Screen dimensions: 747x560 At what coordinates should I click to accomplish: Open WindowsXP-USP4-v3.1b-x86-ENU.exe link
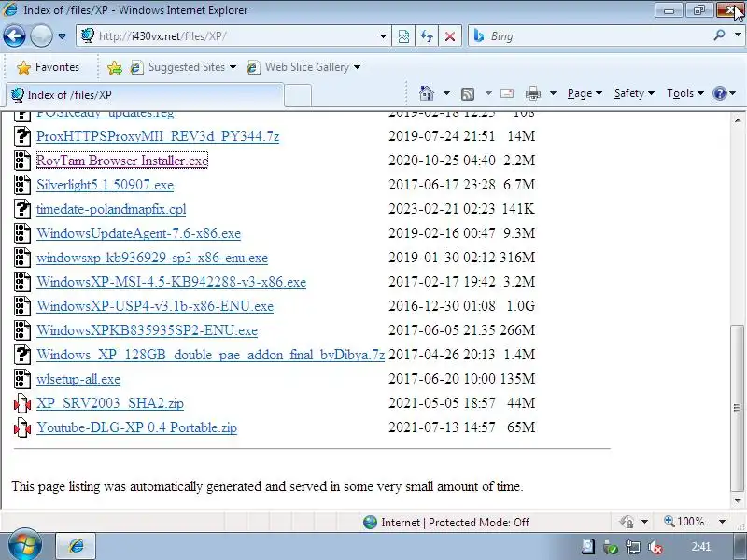[155, 306]
